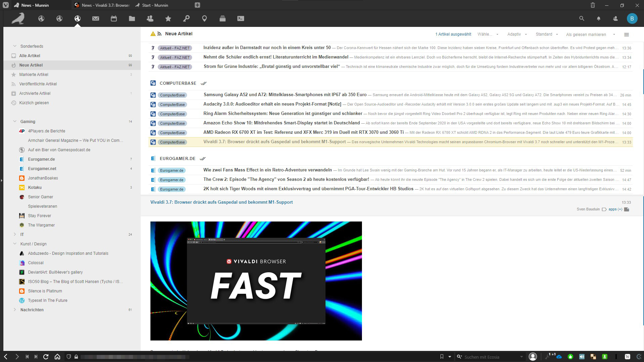
Task: Open the key passwords section
Action: coord(186,18)
